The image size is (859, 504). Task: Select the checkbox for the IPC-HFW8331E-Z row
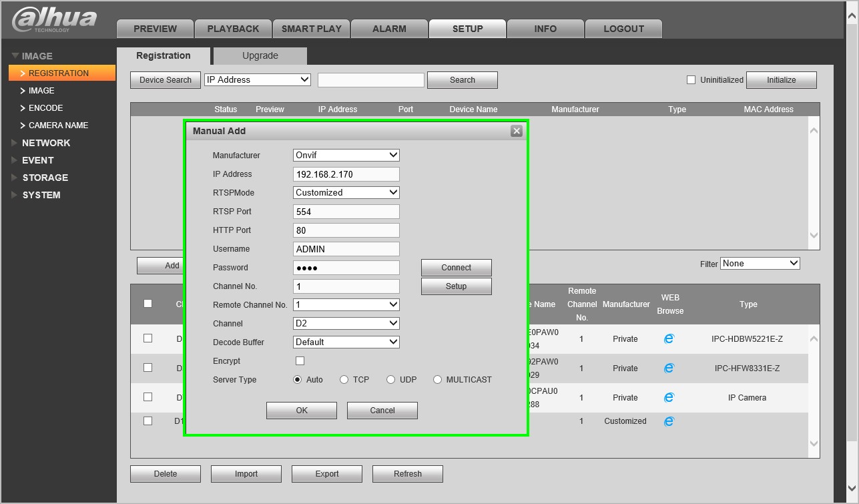[148, 367]
